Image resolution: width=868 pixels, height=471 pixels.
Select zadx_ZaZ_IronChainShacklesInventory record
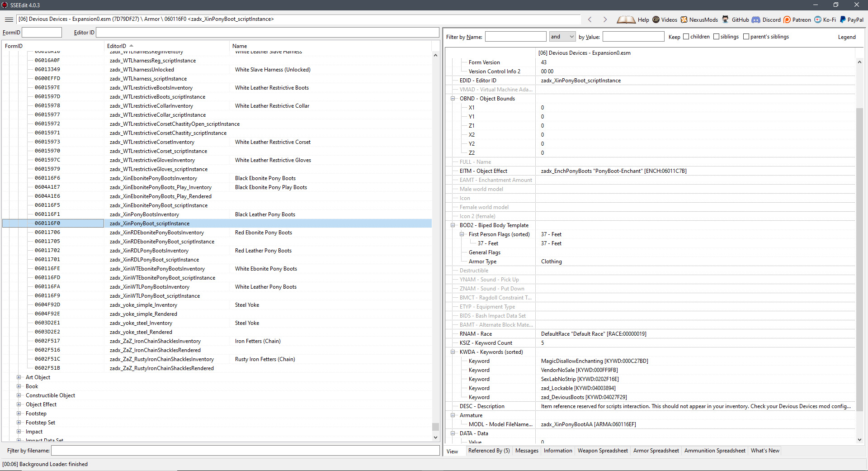217,341
